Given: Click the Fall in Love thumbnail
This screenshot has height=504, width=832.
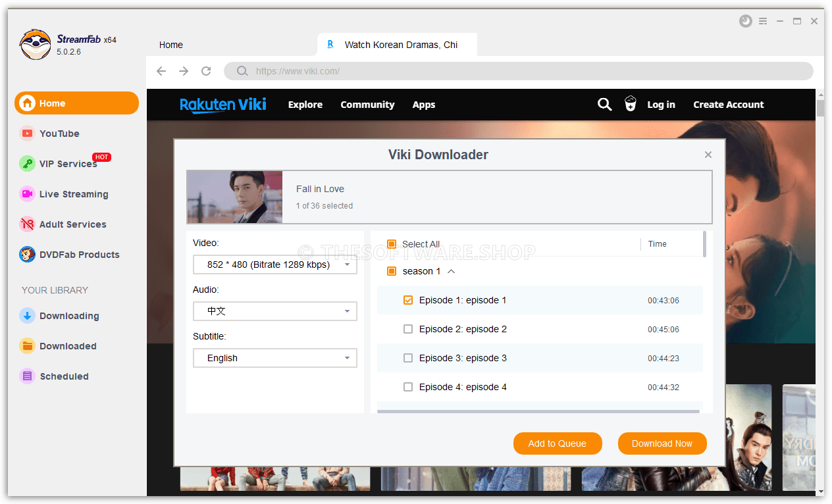Looking at the screenshot, I should [x=235, y=197].
